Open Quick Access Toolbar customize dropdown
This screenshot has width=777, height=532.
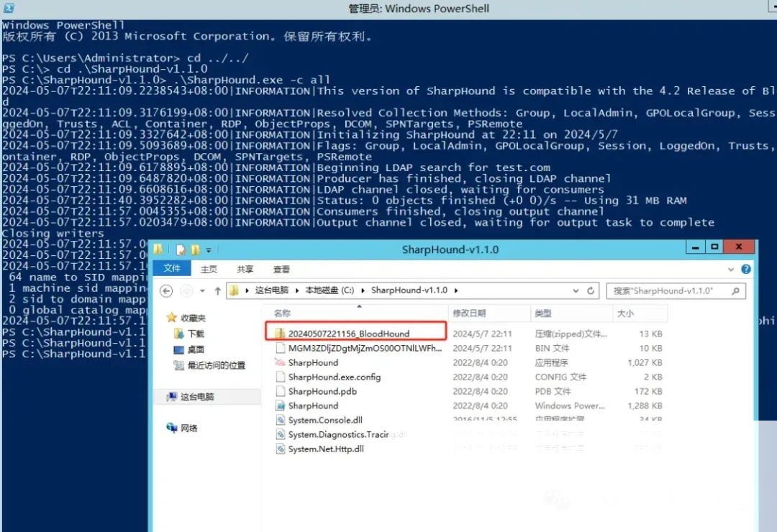click(x=209, y=250)
